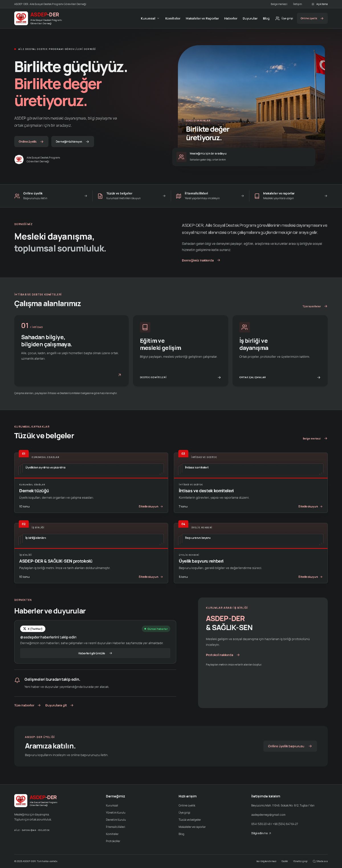The width and height of the screenshot is (342, 868).
Task: Click the arrow next to ORTAK ÇALIŞMALAR
Action: [319, 377]
